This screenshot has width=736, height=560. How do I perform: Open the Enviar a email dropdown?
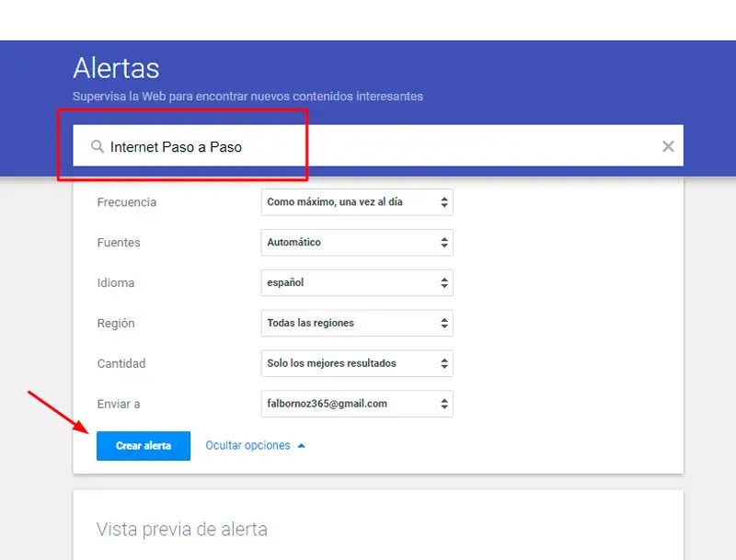(357, 404)
